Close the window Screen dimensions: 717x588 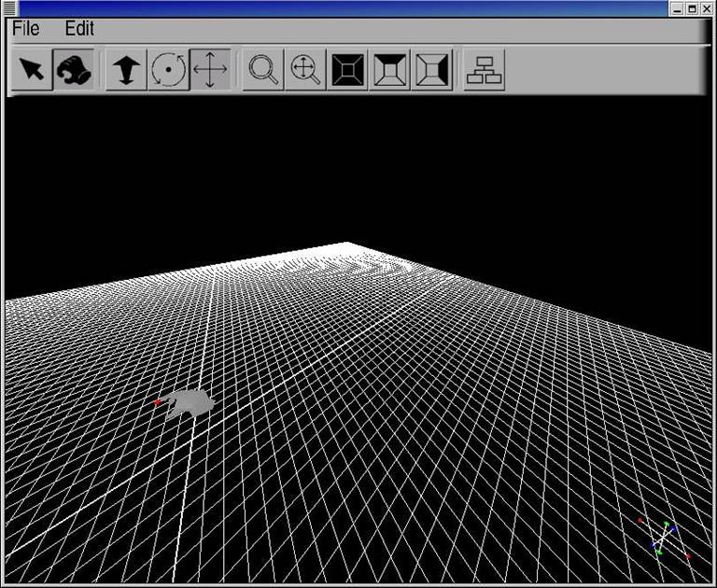pos(707,8)
